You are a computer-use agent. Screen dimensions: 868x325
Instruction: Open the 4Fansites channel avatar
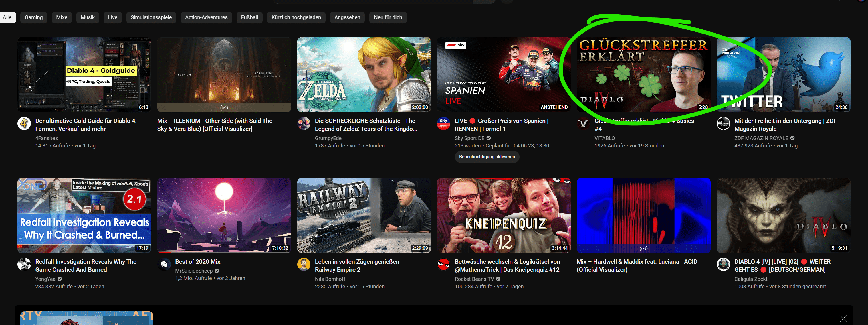[x=24, y=123]
